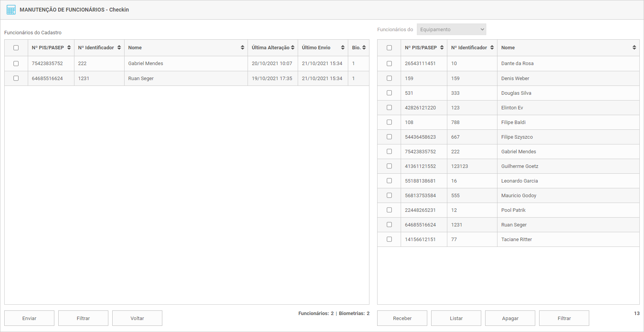Click sort arrows in left Nome column
This screenshot has width=644, height=332.
click(x=243, y=47)
